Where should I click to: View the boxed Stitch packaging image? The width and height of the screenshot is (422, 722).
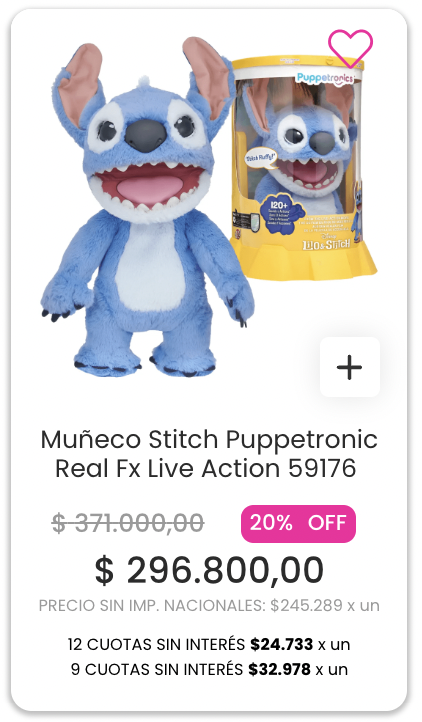tap(303, 168)
